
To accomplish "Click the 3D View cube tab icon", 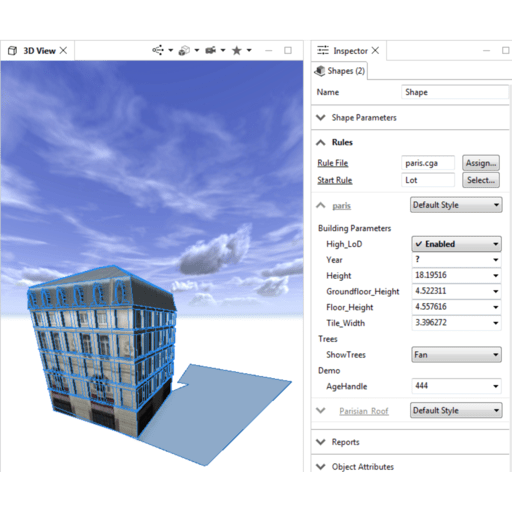I will tap(12, 51).
